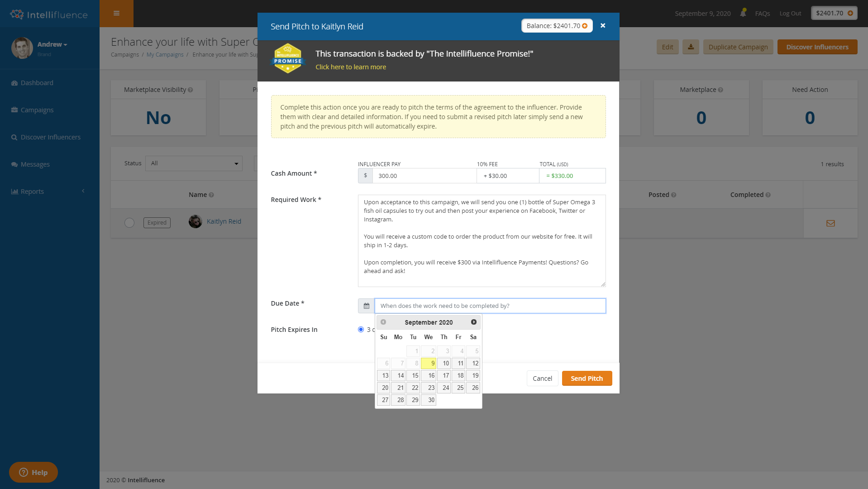
Task: Close the Send Pitch dialog
Action: click(603, 26)
